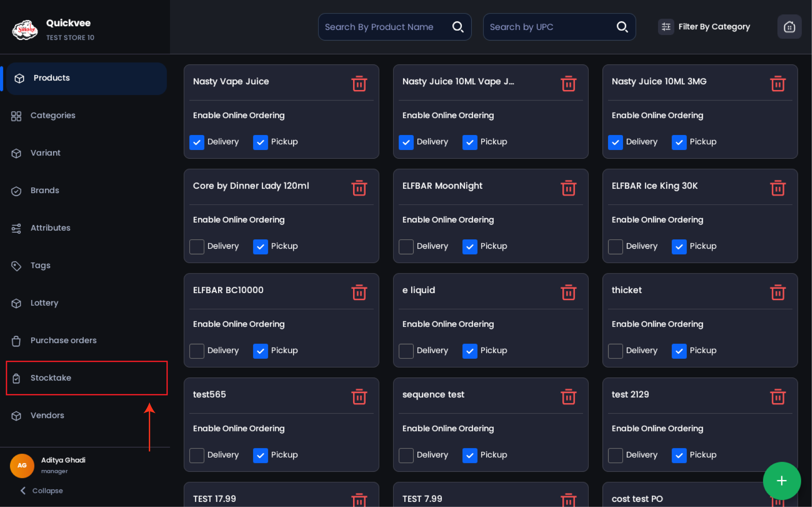Go to Tags

point(86,265)
